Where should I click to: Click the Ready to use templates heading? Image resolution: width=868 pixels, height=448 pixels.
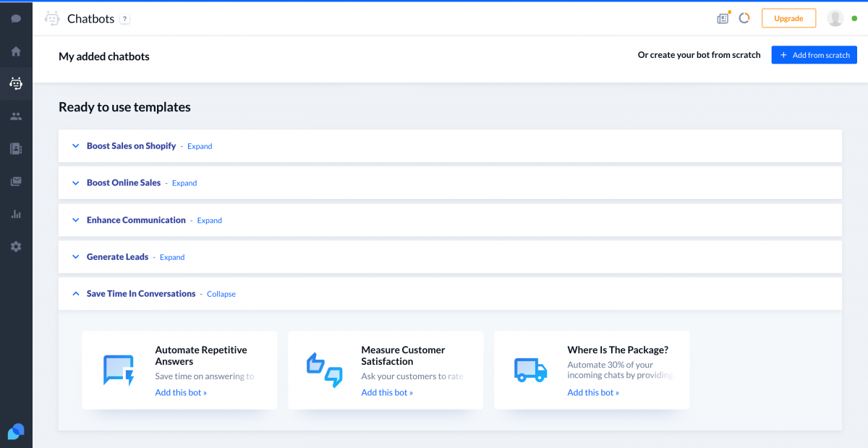point(124,107)
